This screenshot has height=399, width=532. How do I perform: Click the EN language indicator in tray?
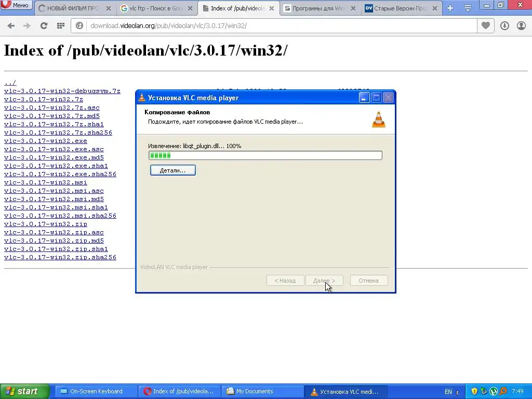pyautogui.click(x=448, y=392)
